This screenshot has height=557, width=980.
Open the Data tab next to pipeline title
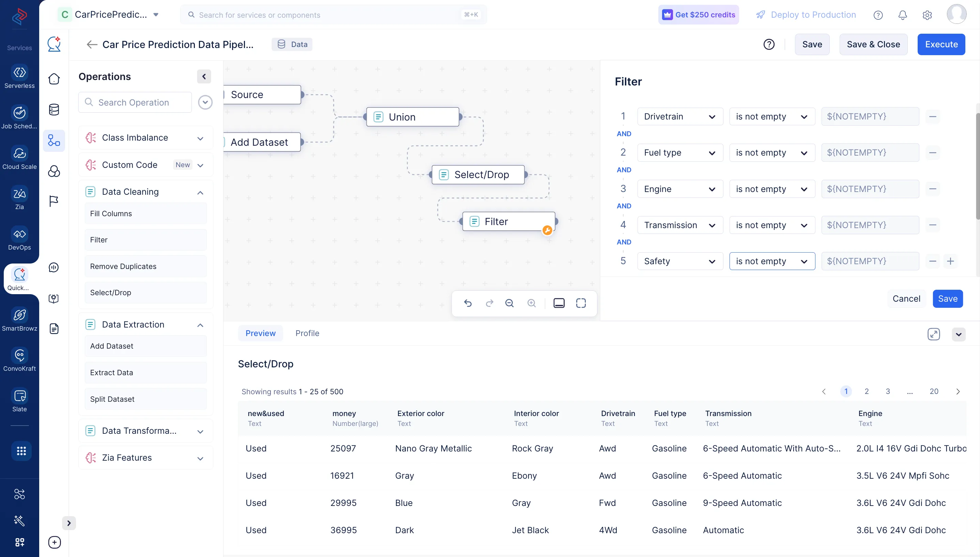292,44
